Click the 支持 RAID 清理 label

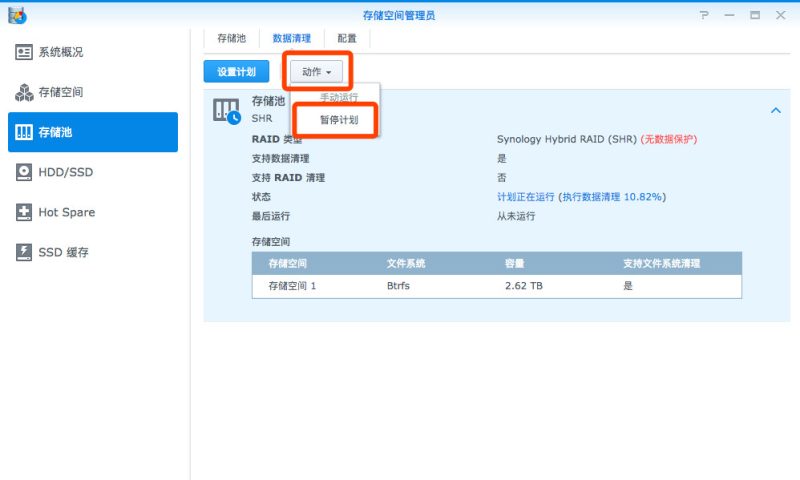click(288, 178)
